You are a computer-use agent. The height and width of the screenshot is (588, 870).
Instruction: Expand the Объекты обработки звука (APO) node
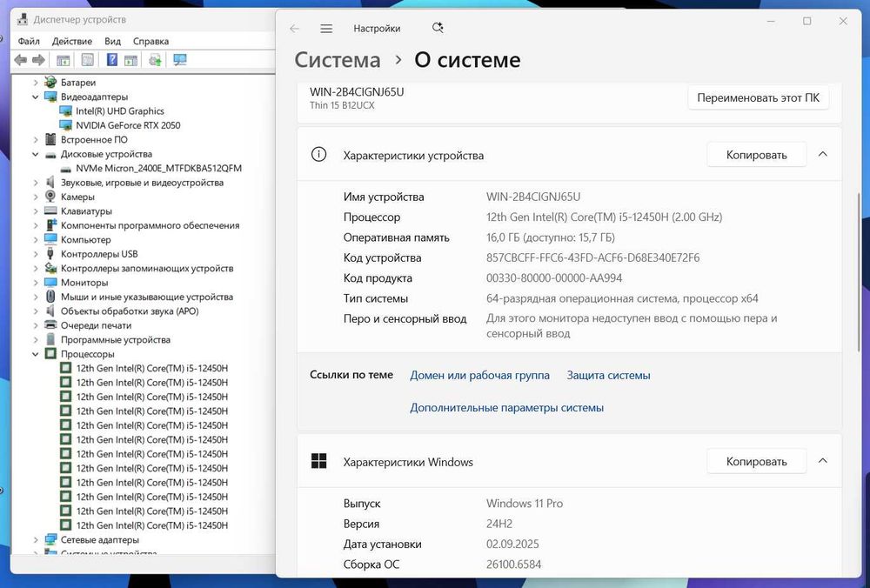pyautogui.click(x=36, y=311)
